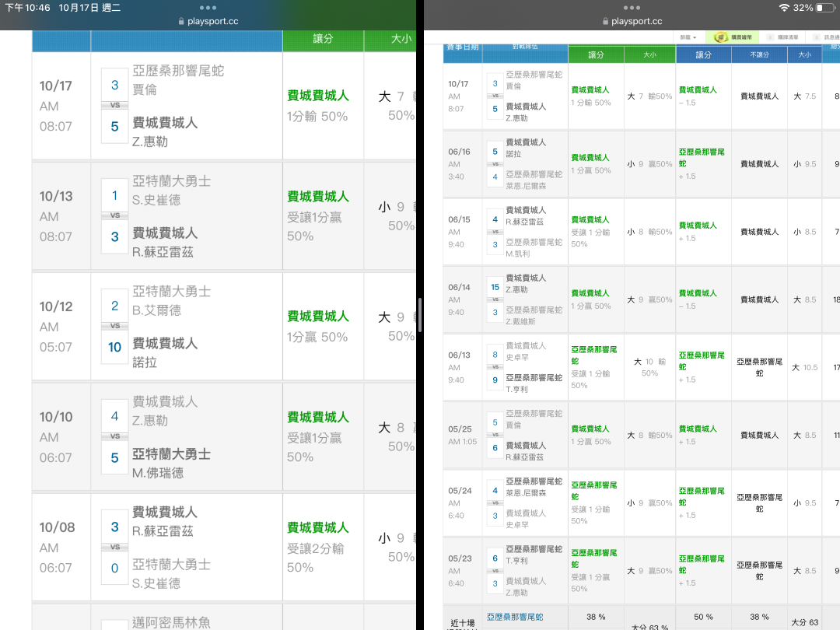
Task: Click pitcher Z.惠勒 in left window 10/17 row
Action: [x=150, y=142]
